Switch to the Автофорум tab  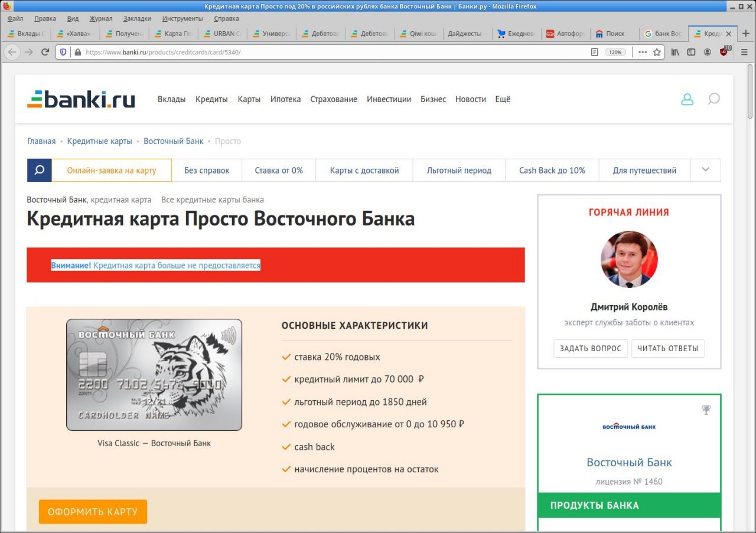[565, 34]
